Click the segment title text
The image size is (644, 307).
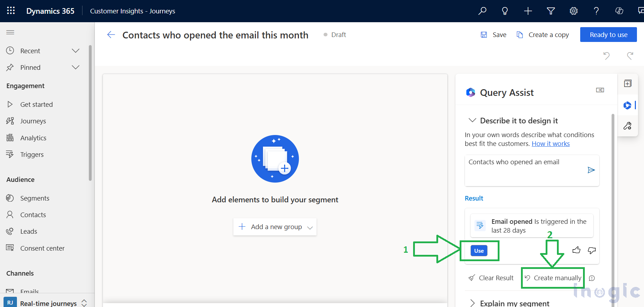pyautogui.click(x=215, y=35)
